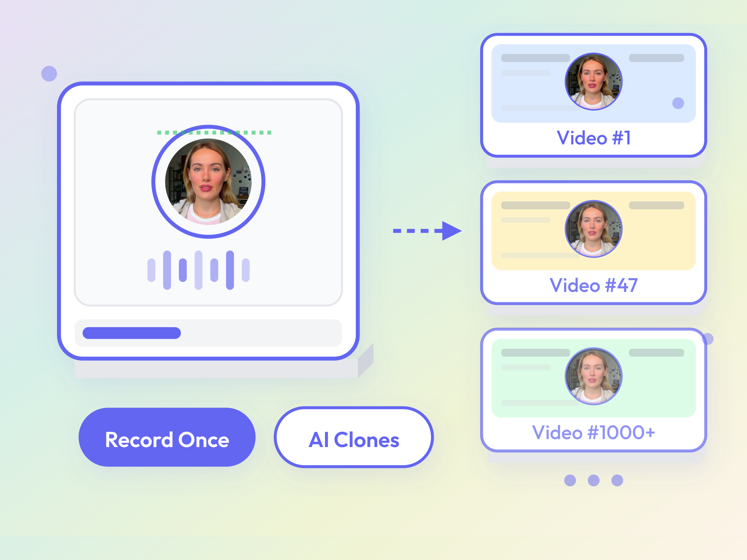This screenshot has width=747, height=560.
Task: Click the purple dot inside blue card
Action: coord(678,103)
